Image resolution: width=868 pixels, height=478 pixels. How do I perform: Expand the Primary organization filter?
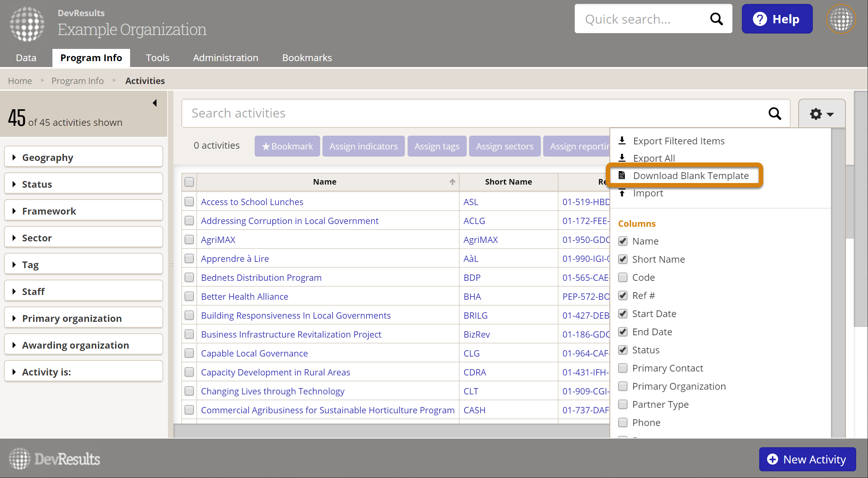point(84,318)
